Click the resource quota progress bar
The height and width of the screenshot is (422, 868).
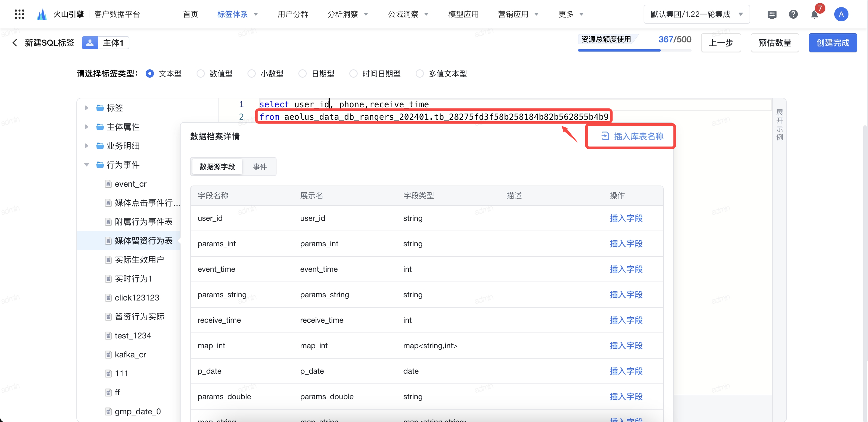pyautogui.click(x=634, y=50)
